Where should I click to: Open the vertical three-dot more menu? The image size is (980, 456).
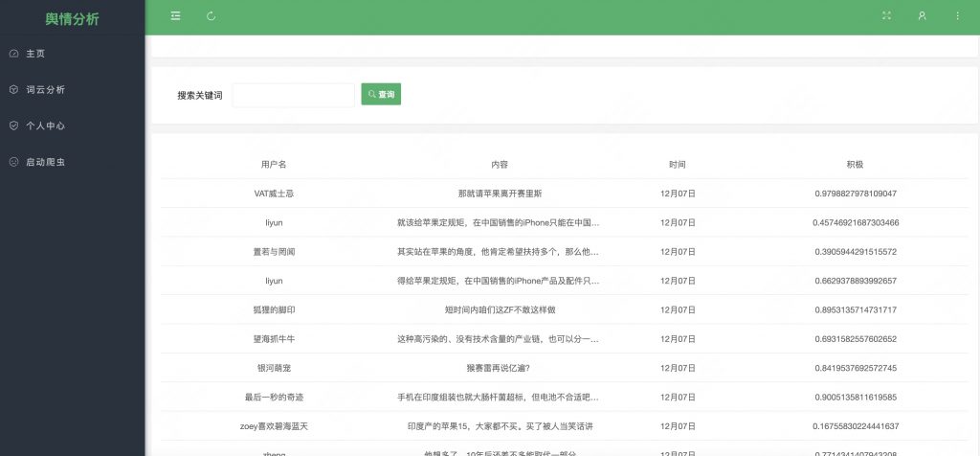(957, 16)
